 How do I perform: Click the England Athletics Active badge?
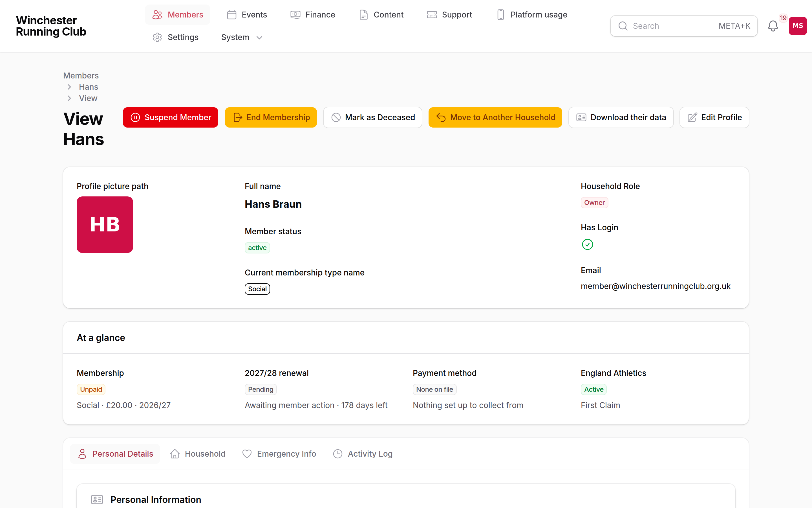pos(593,389)
